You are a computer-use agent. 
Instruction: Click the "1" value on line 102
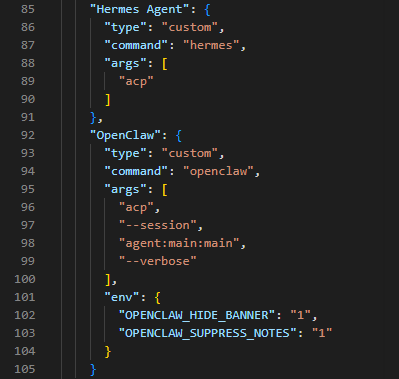(x=300, y=315)
